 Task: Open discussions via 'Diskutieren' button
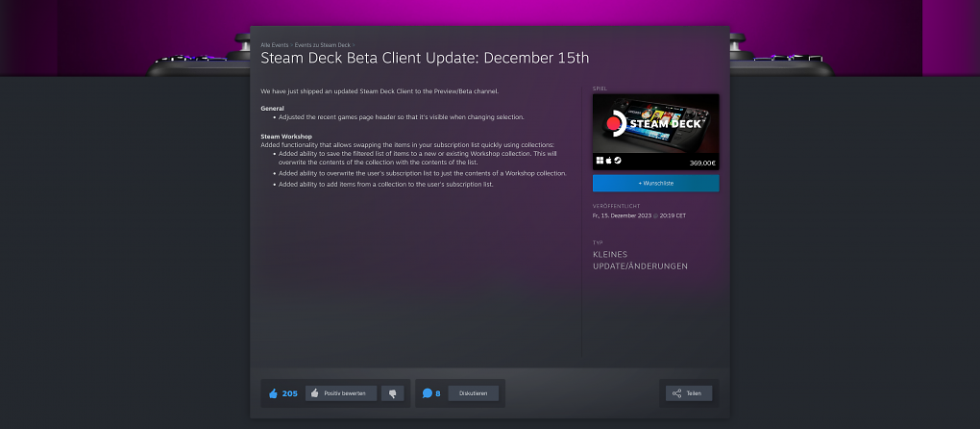(473, 393)
